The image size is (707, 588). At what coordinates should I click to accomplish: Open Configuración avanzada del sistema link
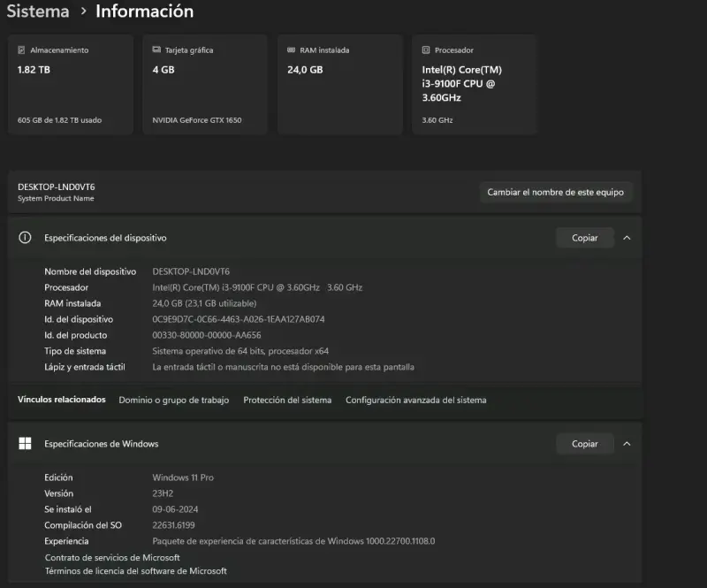click(415, 400)
